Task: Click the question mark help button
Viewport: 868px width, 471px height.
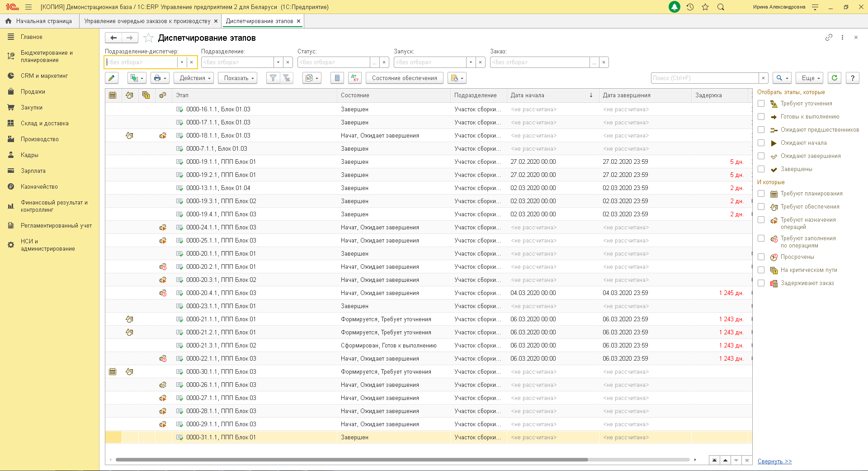Action: pos(853,78)
